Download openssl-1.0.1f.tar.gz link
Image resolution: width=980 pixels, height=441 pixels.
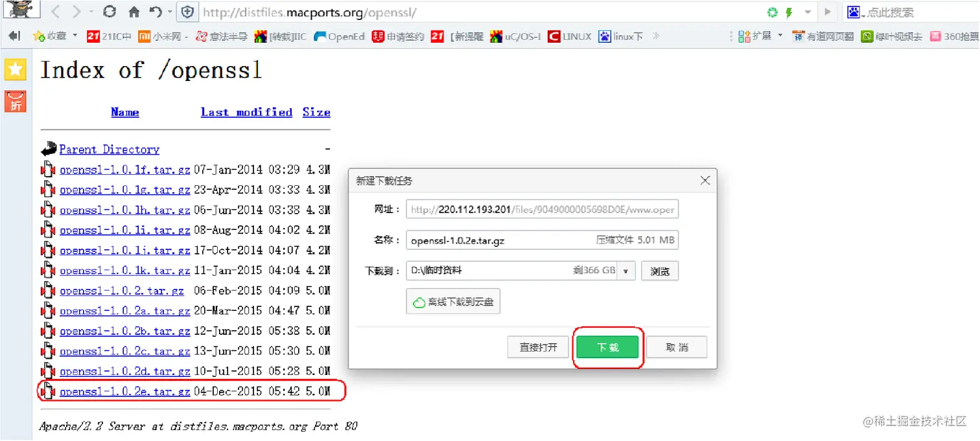(125, 170)
